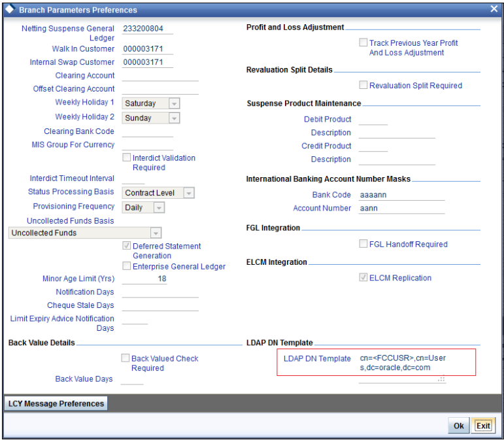The height and width of the screenshot is (442, 504).
Task: Click the Account Number mask field aann
Action: pos(402,209)
